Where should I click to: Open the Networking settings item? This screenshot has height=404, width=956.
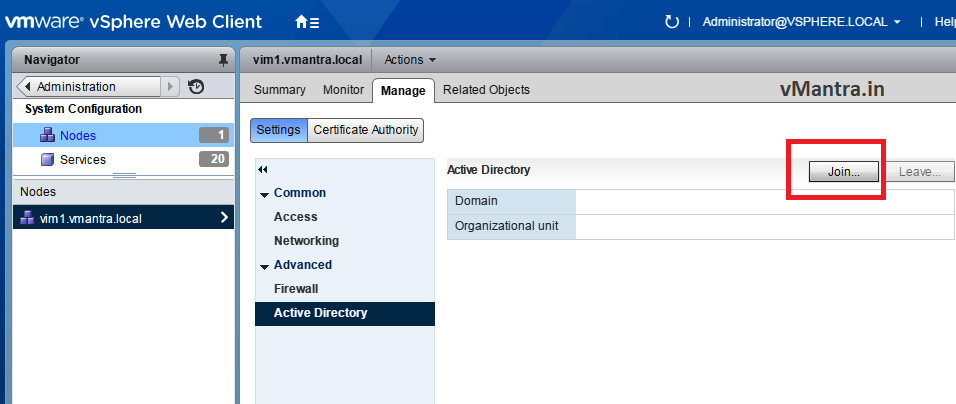306,241
